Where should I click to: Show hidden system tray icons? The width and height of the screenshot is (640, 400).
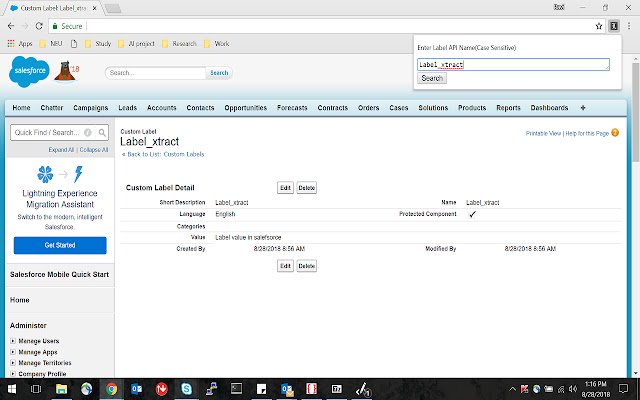(x=513, y=389)
